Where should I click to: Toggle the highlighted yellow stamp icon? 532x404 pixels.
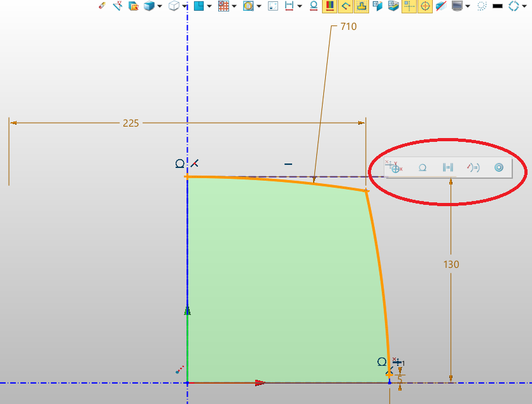click(361, 6)
